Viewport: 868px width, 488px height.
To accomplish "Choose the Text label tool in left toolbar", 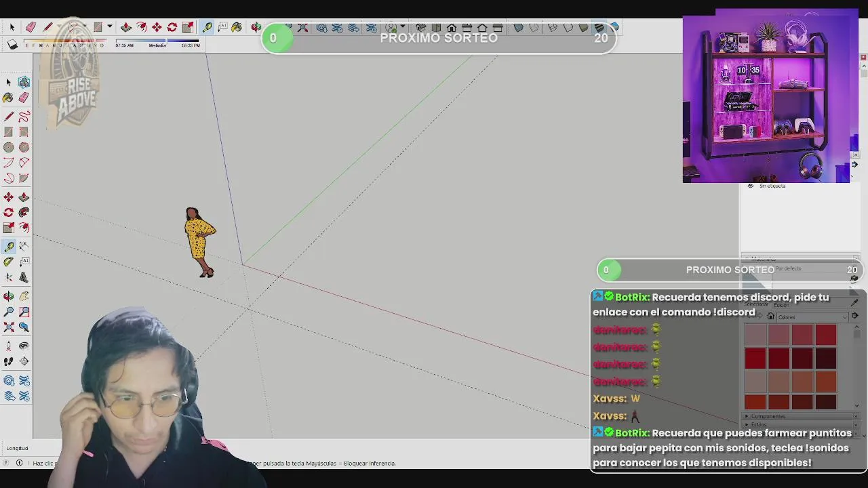I will click(x=24, y=262).
